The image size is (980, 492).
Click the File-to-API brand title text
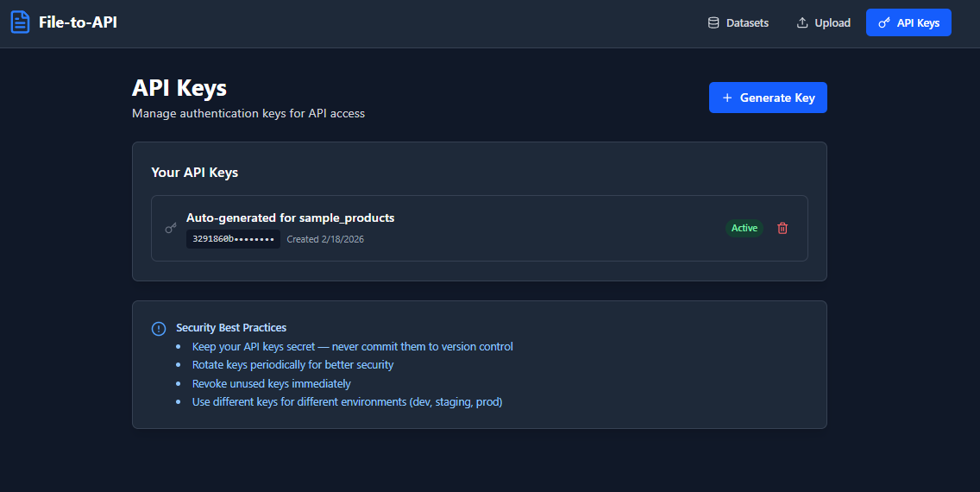[78, 22]
